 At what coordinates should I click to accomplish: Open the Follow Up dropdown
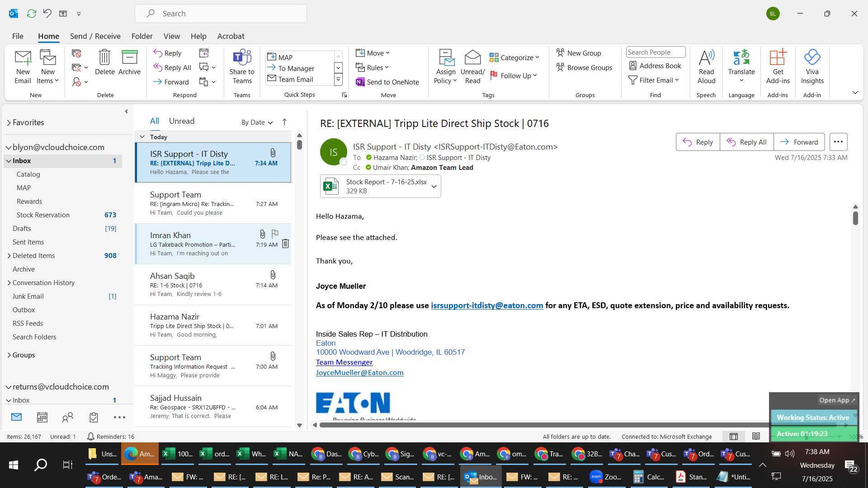[x=514, y=75]
